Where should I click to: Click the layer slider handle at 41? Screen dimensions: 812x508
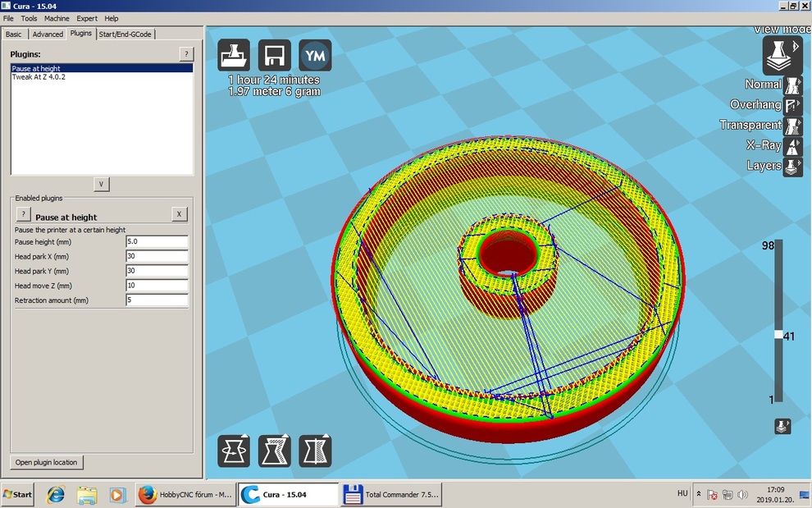click(778, 335)
